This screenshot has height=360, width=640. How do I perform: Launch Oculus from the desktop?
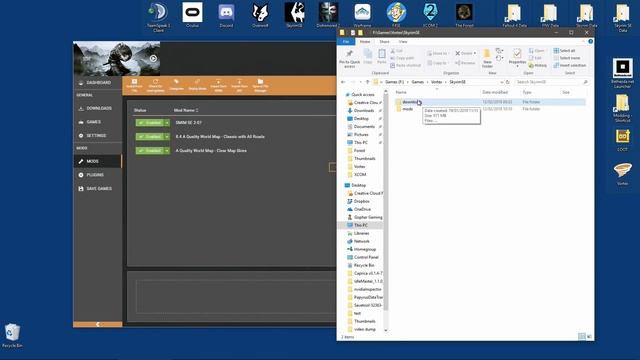click(x=192, y=15)
